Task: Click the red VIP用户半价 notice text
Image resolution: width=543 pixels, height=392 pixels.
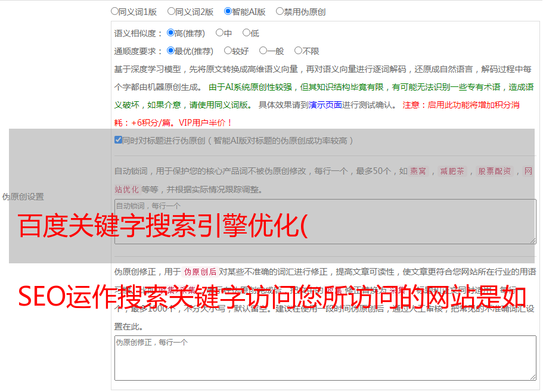Action: point(206,123)
